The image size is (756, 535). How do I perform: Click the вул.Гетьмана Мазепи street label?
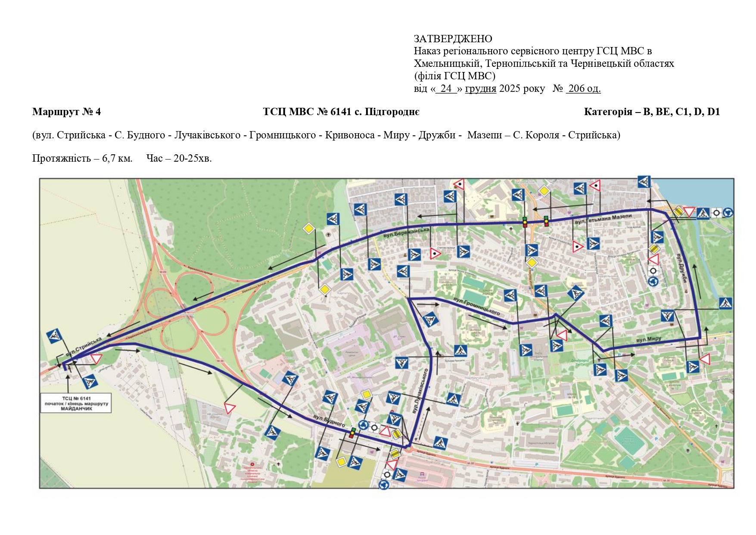click(603, 219)
